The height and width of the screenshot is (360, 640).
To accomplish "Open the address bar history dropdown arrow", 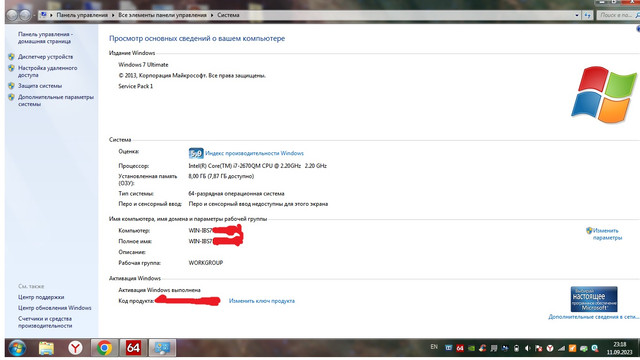I will pos(577,15).
